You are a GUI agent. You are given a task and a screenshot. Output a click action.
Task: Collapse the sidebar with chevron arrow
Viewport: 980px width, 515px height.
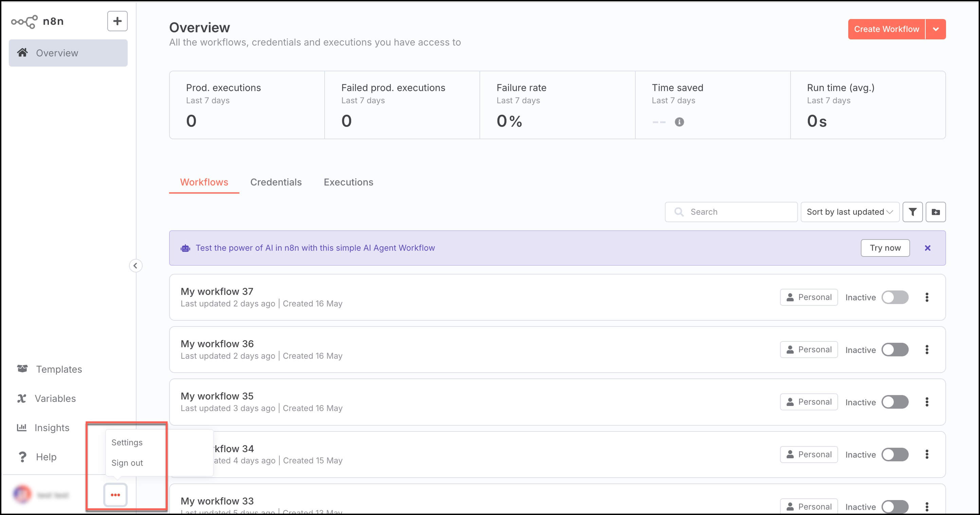point(135,265)
